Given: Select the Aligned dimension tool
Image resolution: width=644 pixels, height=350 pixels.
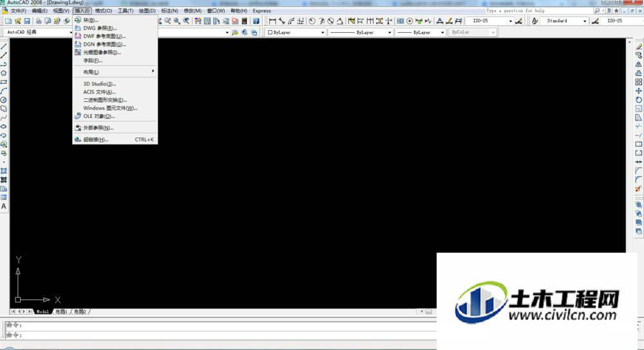Looking at the screenshot, I should (x=282, y=21).
